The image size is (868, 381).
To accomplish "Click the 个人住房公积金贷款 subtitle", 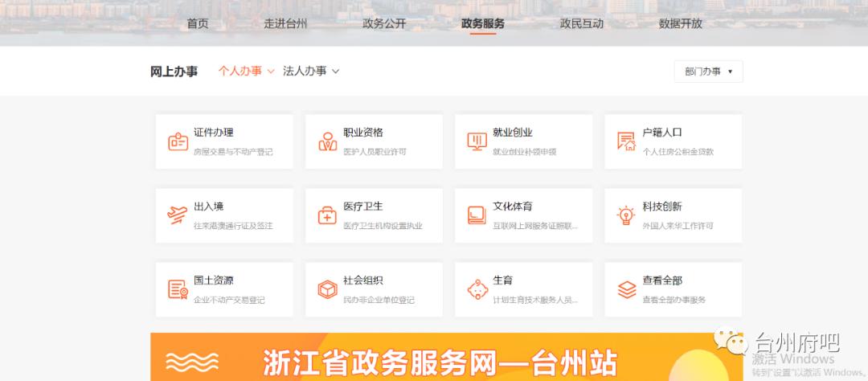I will click(x=678, y=152).
